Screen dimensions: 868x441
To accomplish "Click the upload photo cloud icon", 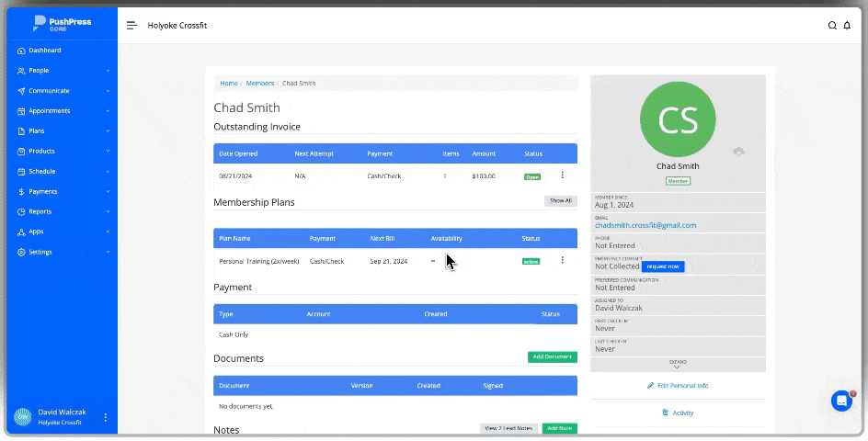I will pos(737,152).
